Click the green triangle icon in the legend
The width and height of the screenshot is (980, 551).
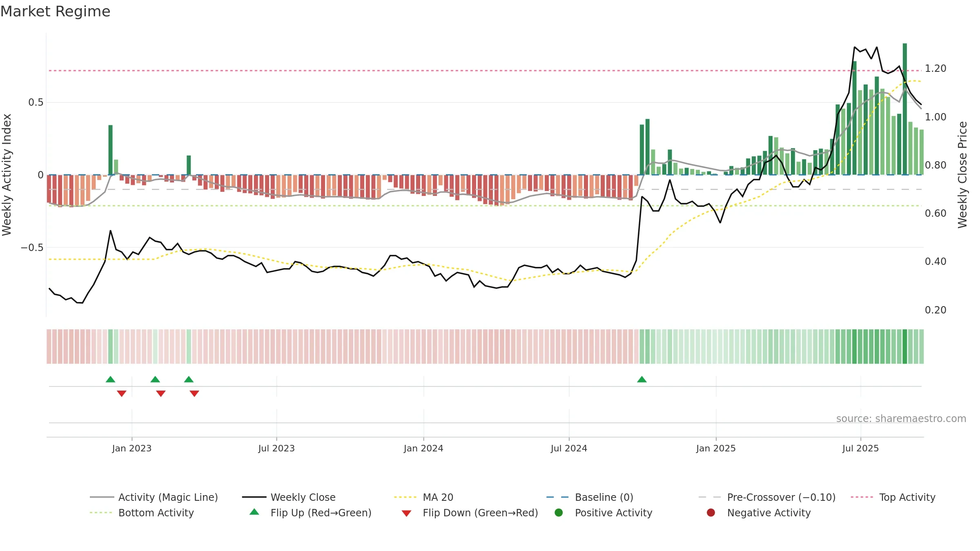point(254,512)
